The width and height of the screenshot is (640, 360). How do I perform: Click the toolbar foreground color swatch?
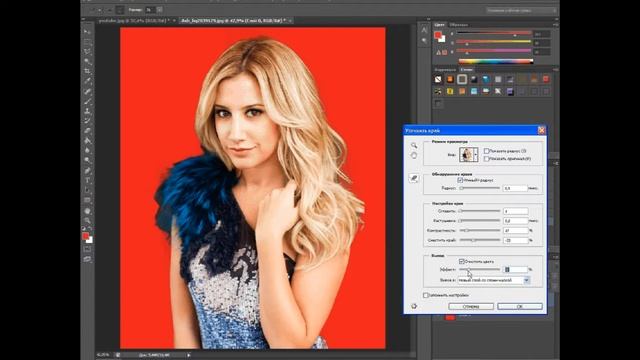85,236
